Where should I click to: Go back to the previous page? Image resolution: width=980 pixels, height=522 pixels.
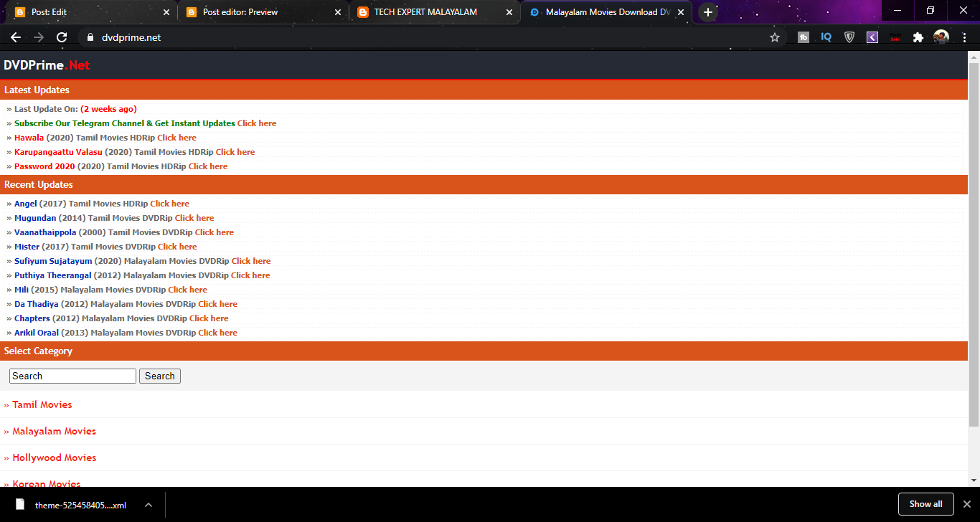click(16, 37)
